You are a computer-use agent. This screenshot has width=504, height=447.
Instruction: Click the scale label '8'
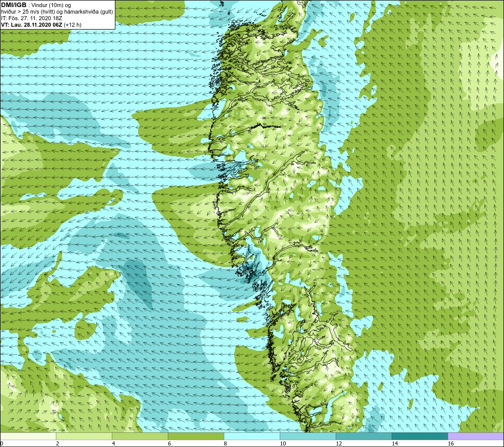tap(225, 444)
